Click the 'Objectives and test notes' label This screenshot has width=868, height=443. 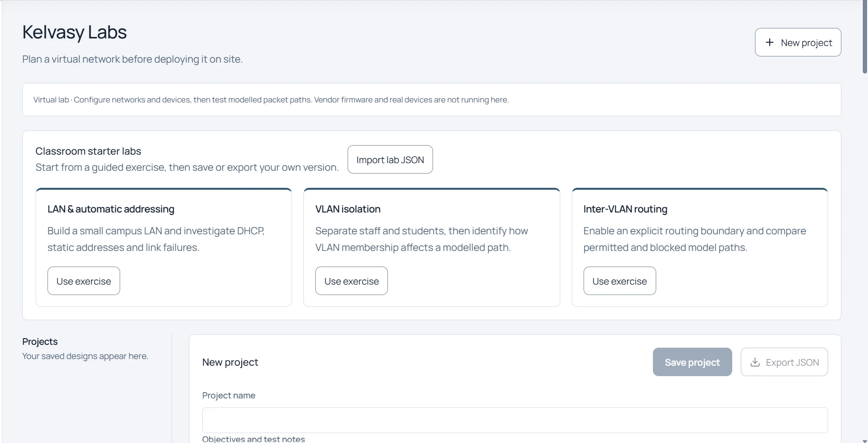coord(254,439)
